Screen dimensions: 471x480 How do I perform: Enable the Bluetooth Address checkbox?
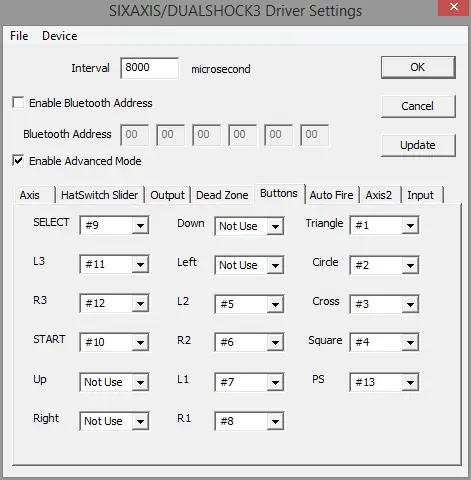[x=18, y=102]
